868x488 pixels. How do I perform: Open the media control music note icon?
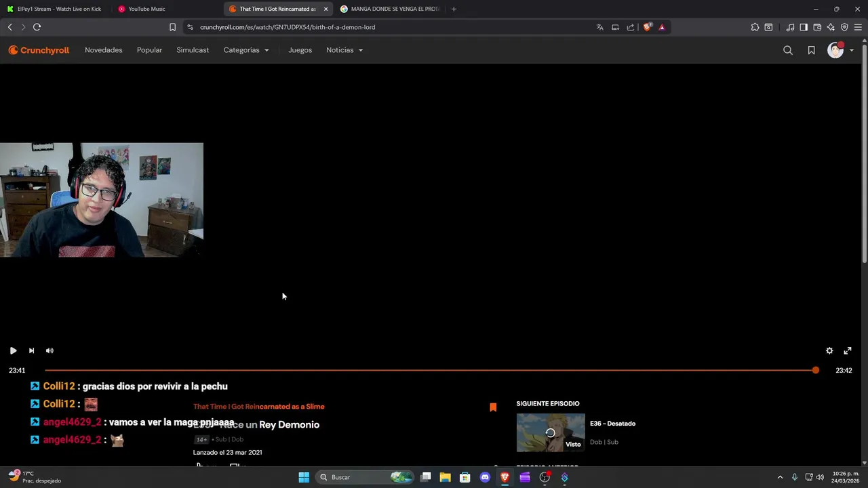(790, 27)
